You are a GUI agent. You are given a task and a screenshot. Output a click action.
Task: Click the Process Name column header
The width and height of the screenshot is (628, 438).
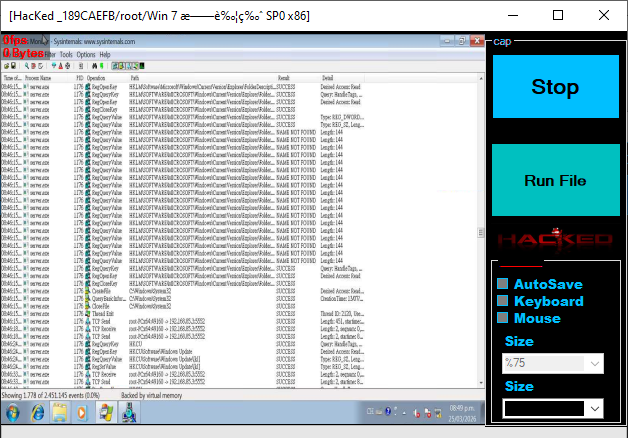pos(40,77)
